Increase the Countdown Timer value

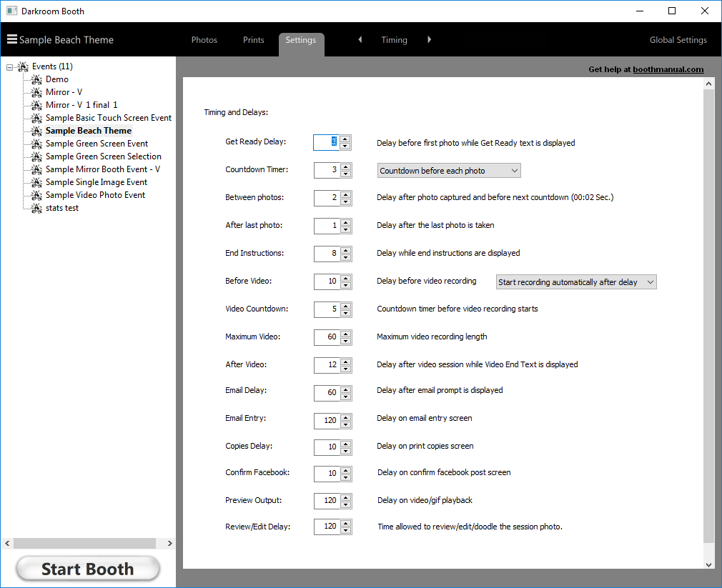346,166
